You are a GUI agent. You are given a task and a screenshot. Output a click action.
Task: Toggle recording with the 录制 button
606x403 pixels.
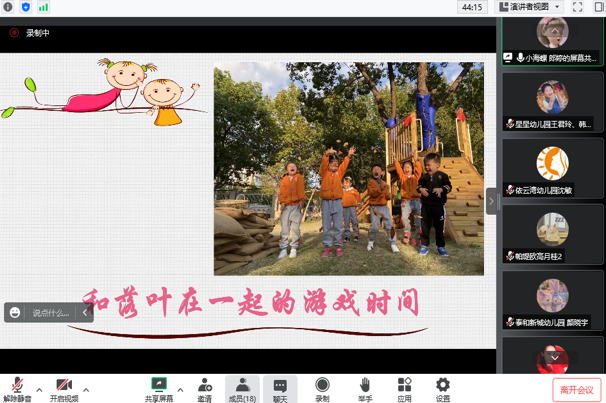tap(322, 386)
